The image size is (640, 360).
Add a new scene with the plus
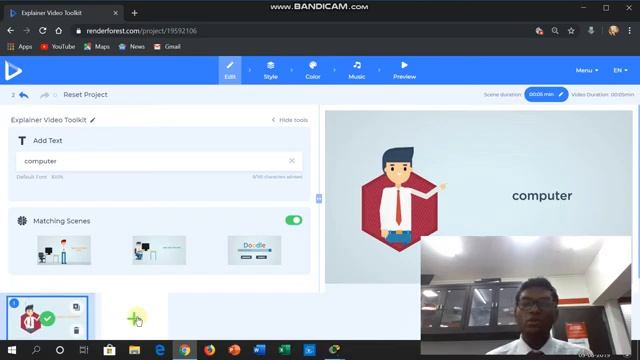point(133,318)
